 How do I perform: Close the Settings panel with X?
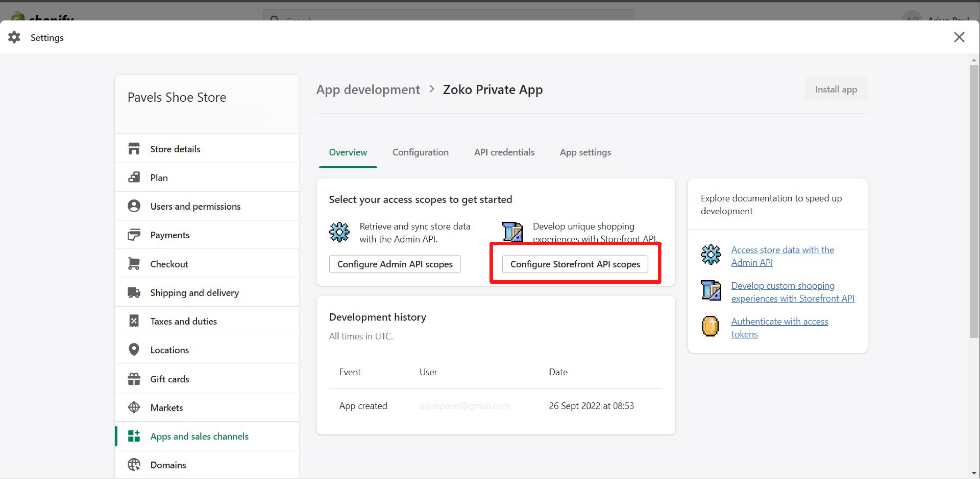(x=959, y=37)
